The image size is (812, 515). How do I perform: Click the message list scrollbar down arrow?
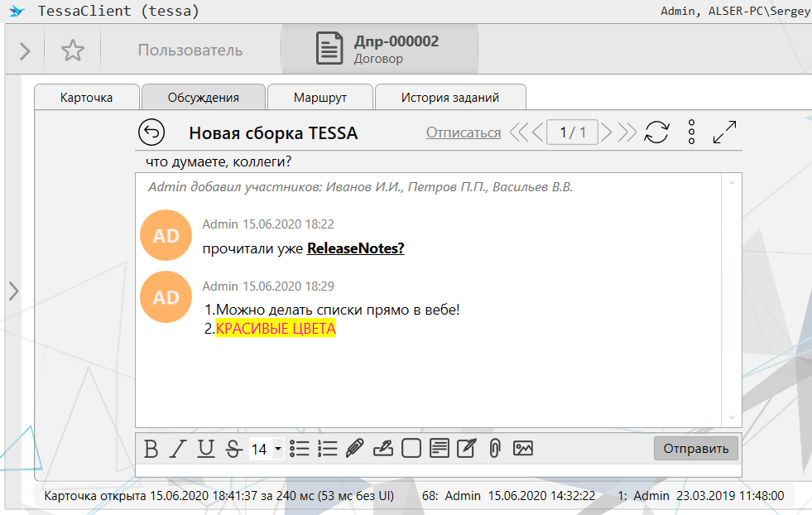pyautogui.click(x=732, y=418)
